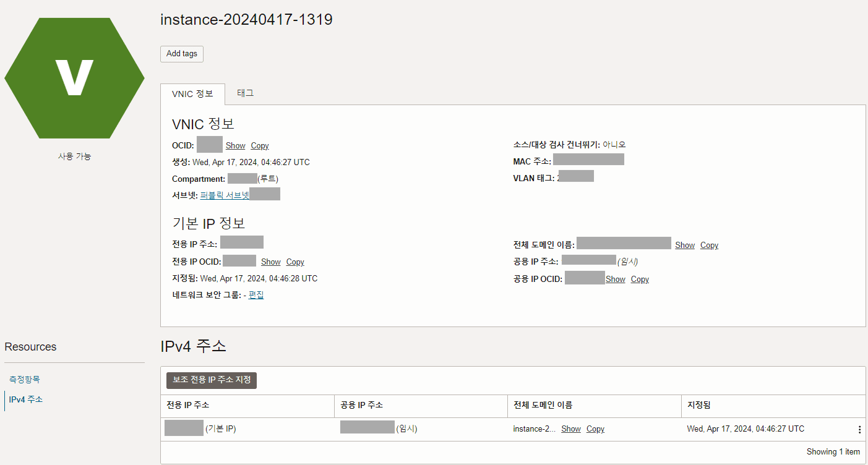Copy the 전용 IP OCID
868x465 pixels.
295,262
